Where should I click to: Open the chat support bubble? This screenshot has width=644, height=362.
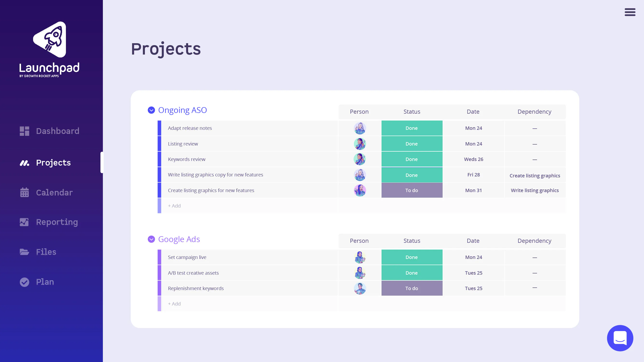coord(620,338)
